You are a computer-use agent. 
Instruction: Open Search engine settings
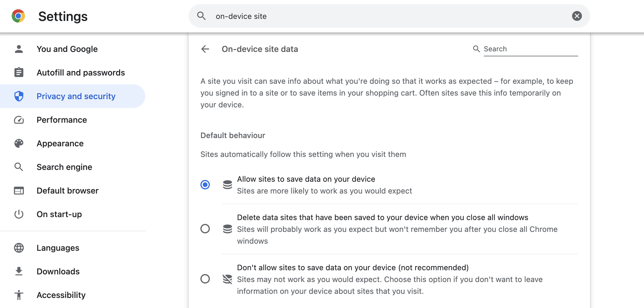click(64, 167)
